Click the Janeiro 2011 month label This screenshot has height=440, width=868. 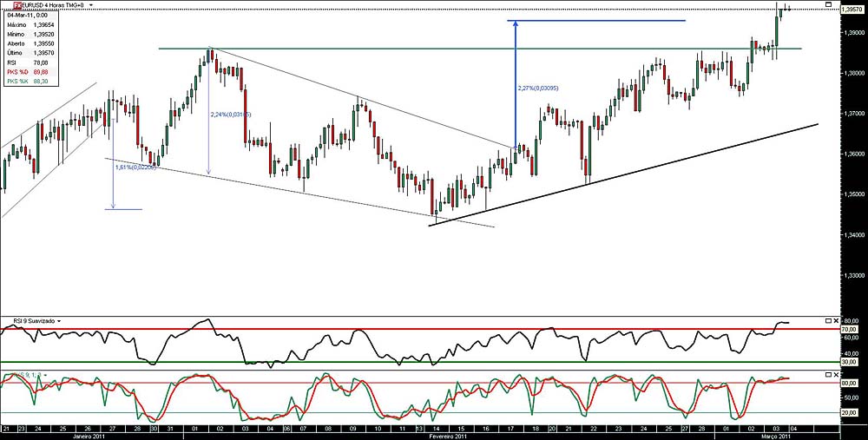(91, 437)
